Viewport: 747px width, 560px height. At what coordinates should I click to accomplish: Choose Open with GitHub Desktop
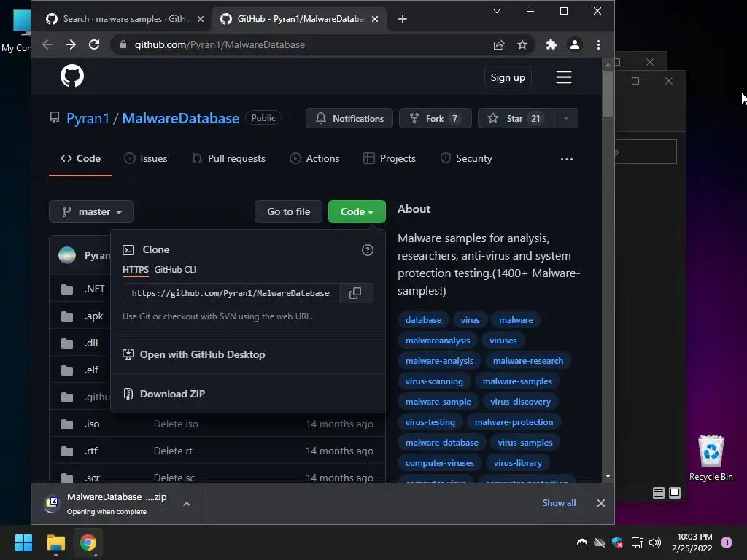click(x=194, y=355)
